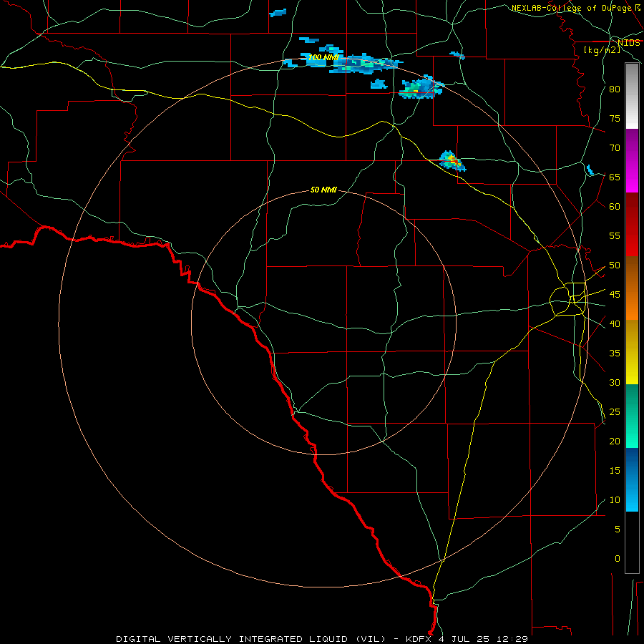The width and height of the screenshot is (644, 644).
Task: Click the 40 value on the color scale
Action: [x=615, y=323]
